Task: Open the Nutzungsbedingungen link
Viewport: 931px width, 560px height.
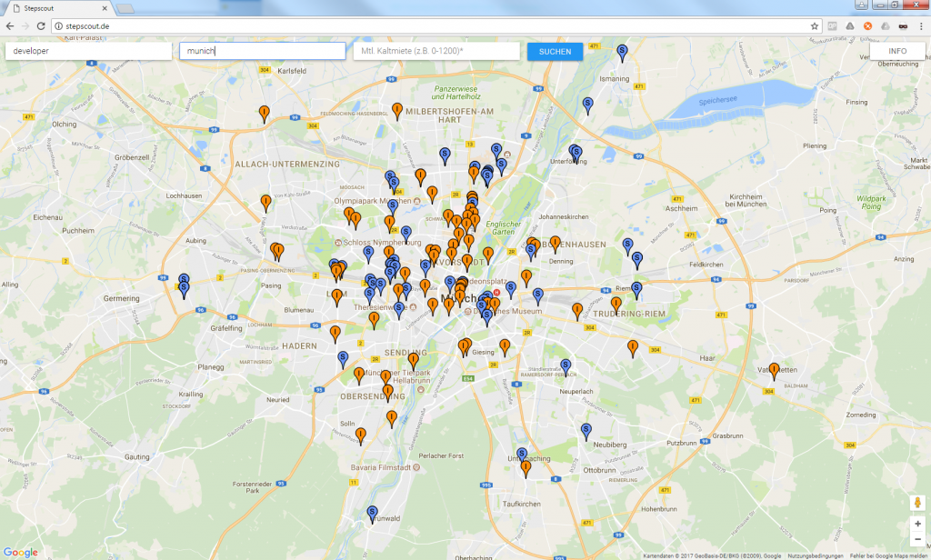Action: pos(816,556)
